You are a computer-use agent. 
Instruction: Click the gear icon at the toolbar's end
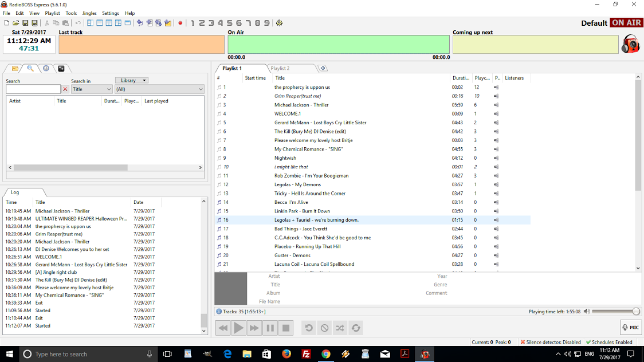(279, 23)
